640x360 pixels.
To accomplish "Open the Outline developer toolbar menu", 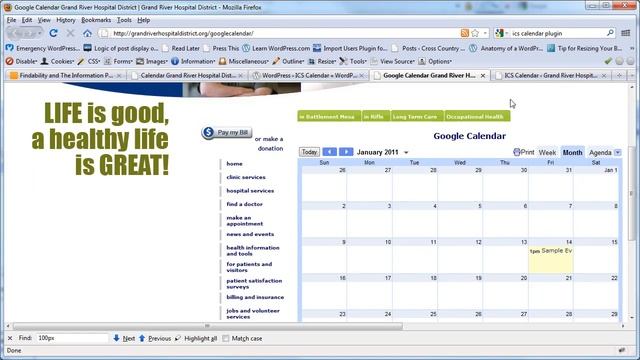I will point(289,61).
